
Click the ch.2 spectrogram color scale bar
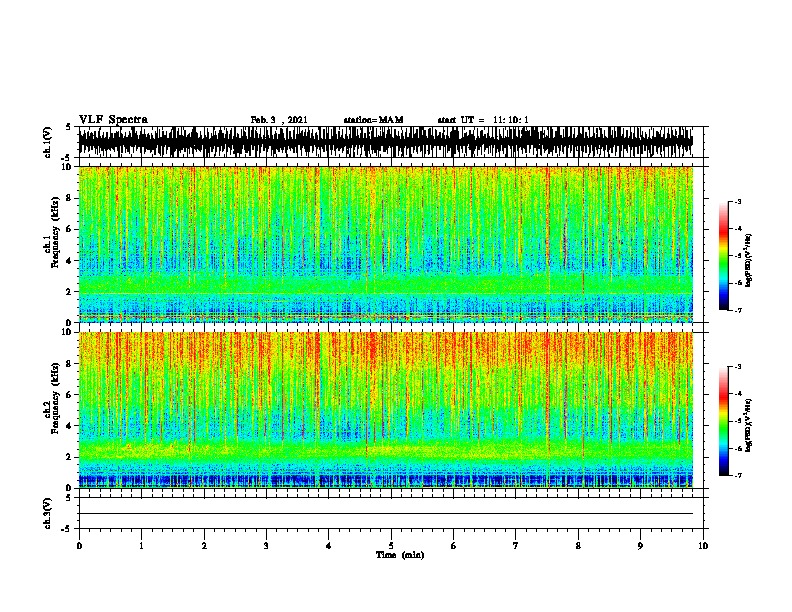(x=723, y=421)
